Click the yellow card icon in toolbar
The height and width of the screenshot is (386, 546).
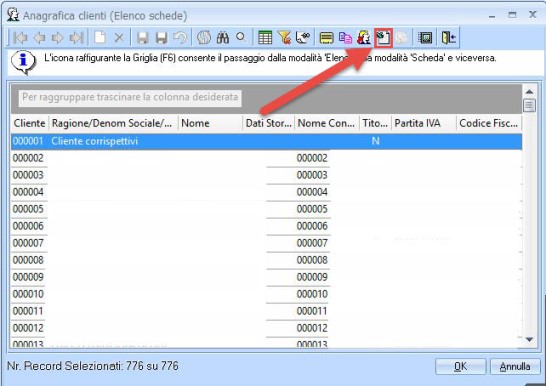pos(326,38)
